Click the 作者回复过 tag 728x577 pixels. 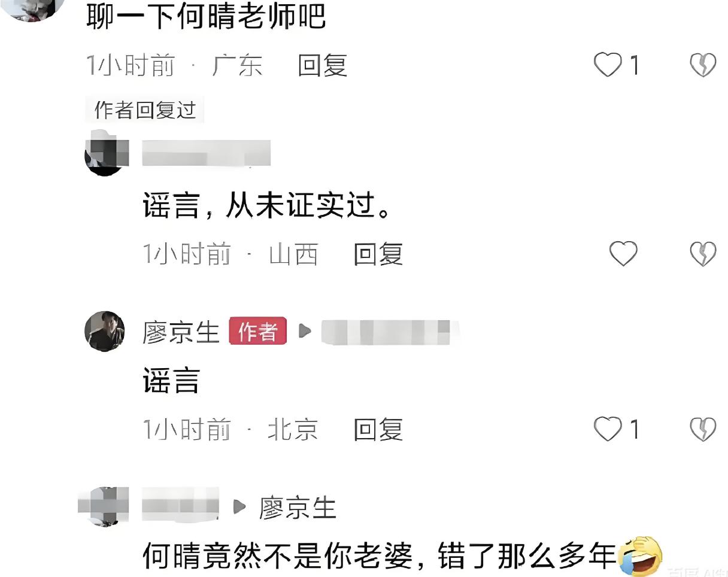tap(145, 110)
